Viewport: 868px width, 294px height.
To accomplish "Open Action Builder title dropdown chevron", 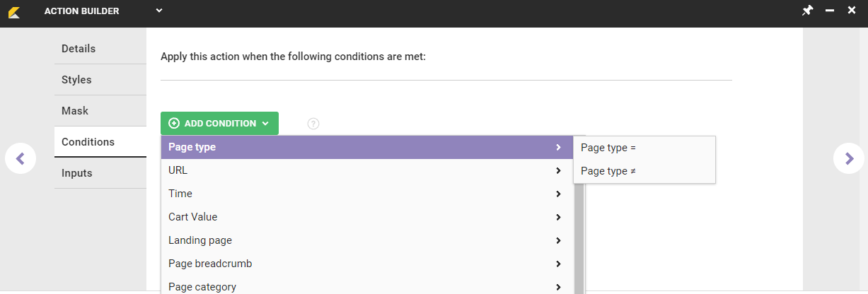I will (159, 11).
